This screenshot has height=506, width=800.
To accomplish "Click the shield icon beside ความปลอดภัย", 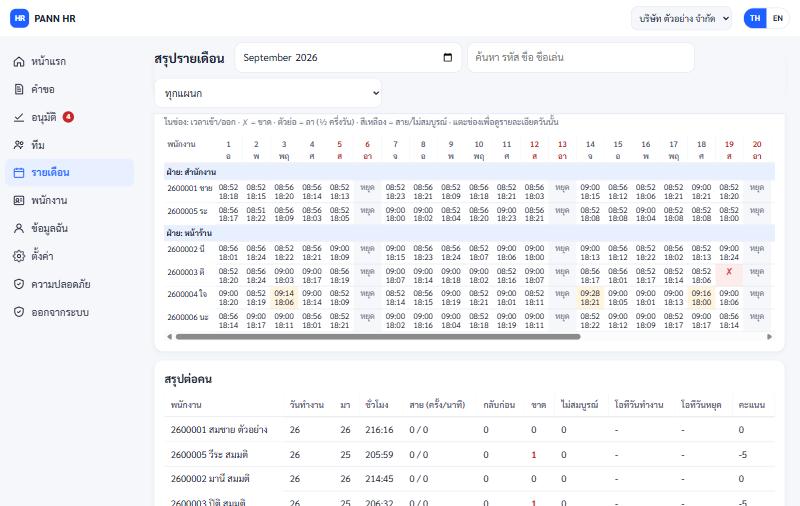I will [19, 284].
